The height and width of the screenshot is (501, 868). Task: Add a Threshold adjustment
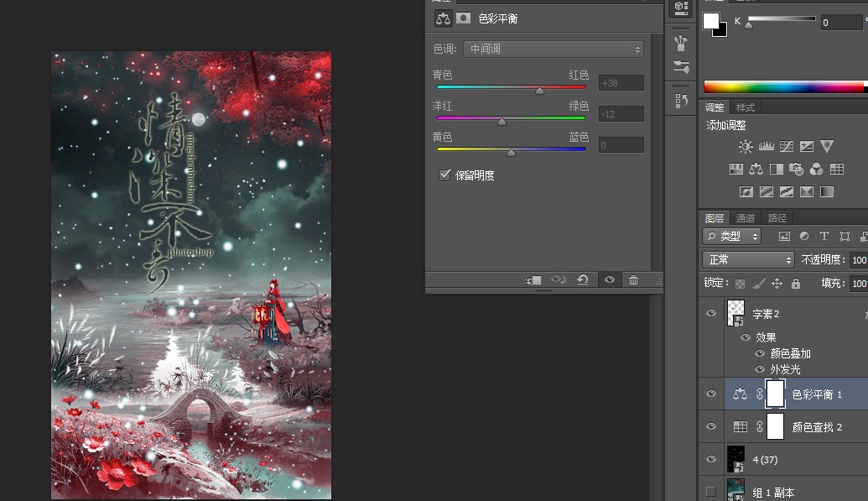click(787, 191)
